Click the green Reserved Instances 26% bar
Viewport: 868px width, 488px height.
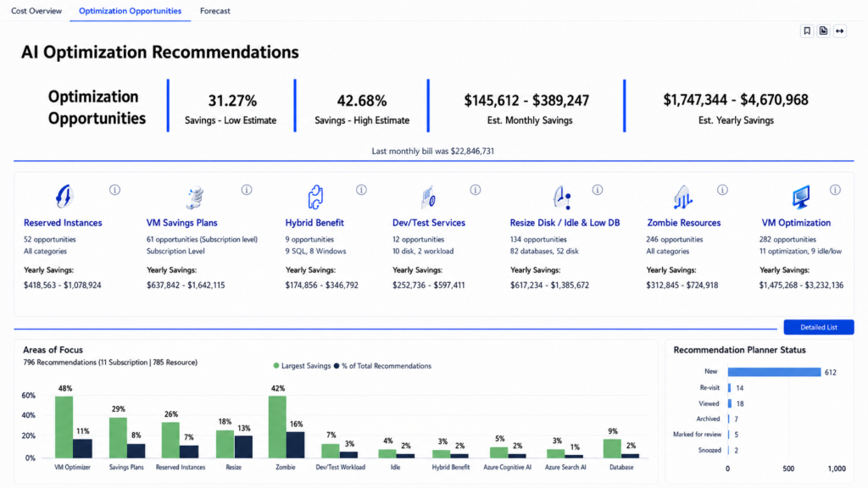pos(170,440)
